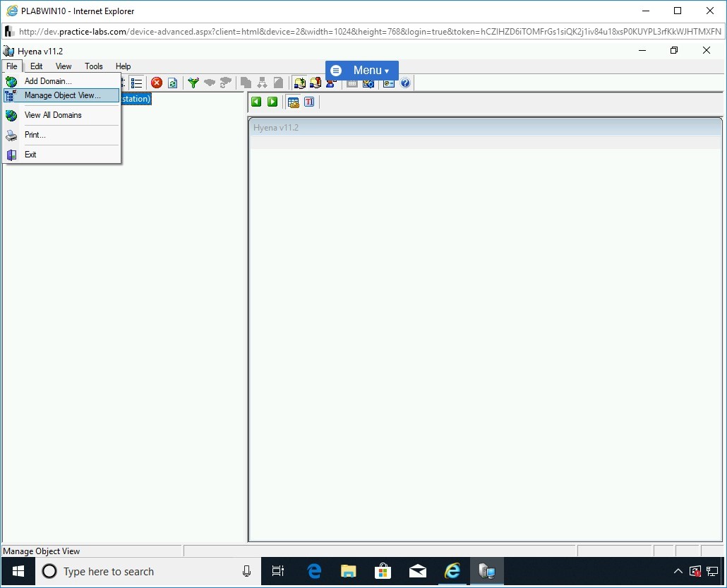Open the blue Menu dropdown
This screenshot has height=588, width=727.
tap(362, 71)
